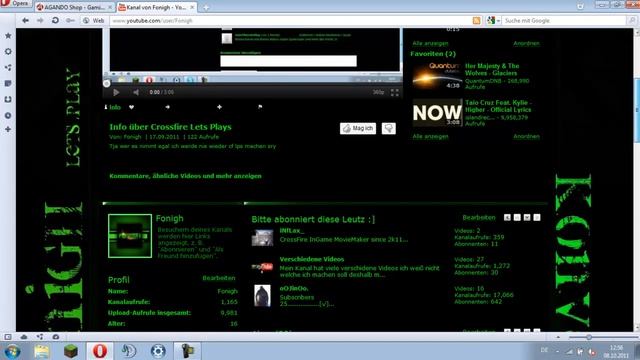Open the Opera main menu button
This screenshot has width=640, height=360.
click(x=16, y=3)
